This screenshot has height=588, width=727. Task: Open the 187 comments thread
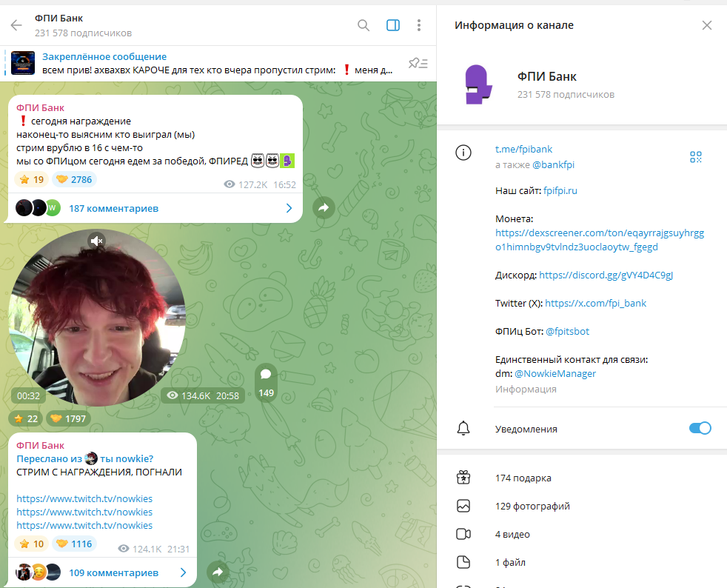155,208
